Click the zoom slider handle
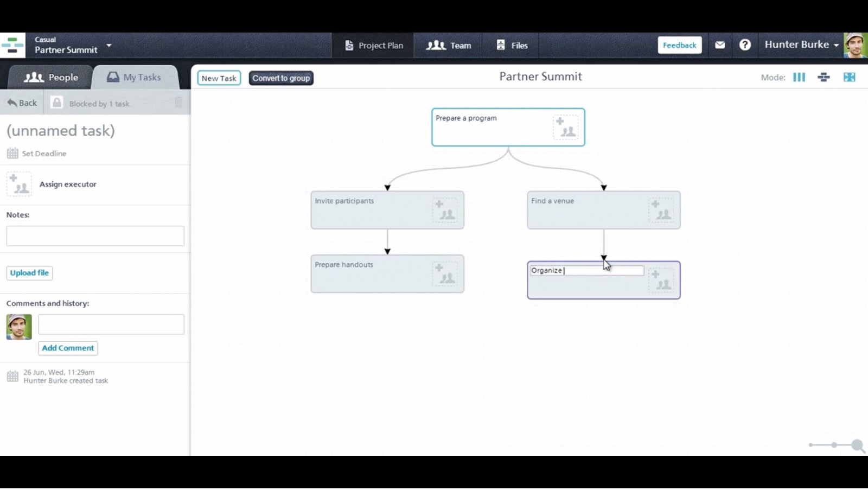Screen dimensions: 868x497 coord(834,445)
